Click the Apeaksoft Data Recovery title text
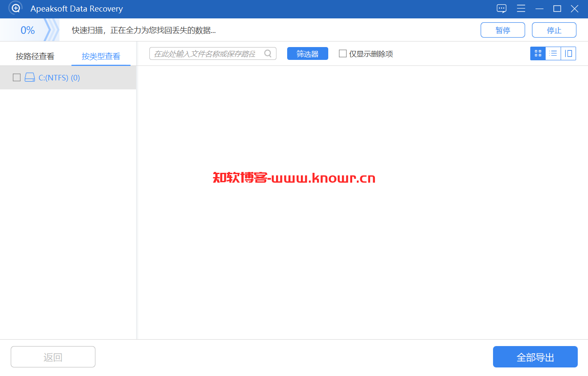This screenshot has height=376, width=588. coord(77,9)
